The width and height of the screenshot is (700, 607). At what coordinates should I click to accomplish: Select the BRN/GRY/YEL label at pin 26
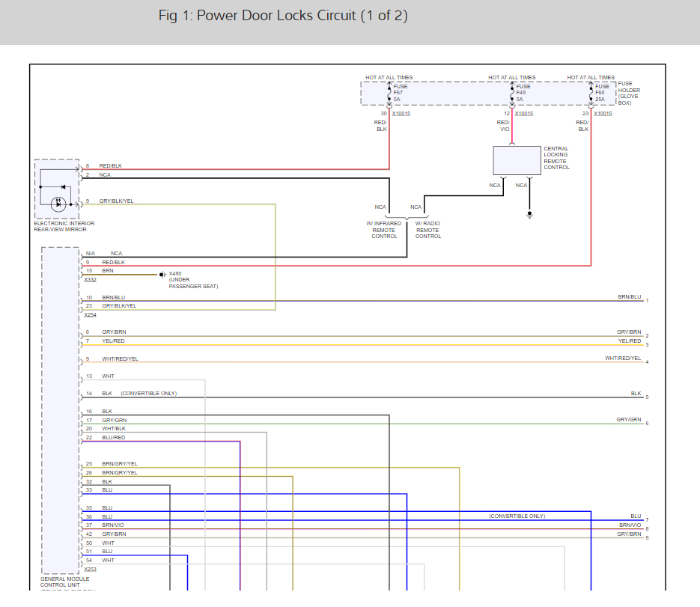coord(120,473)
